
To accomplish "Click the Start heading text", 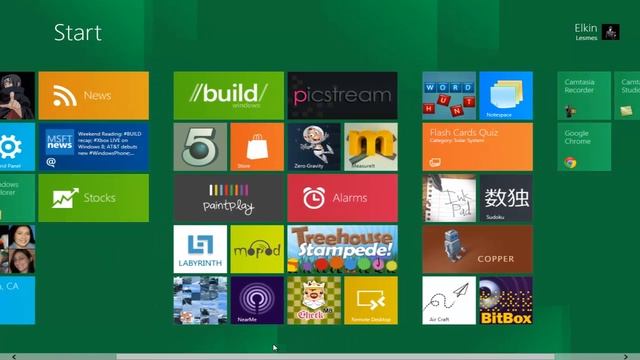I will [x=78, y=33].
